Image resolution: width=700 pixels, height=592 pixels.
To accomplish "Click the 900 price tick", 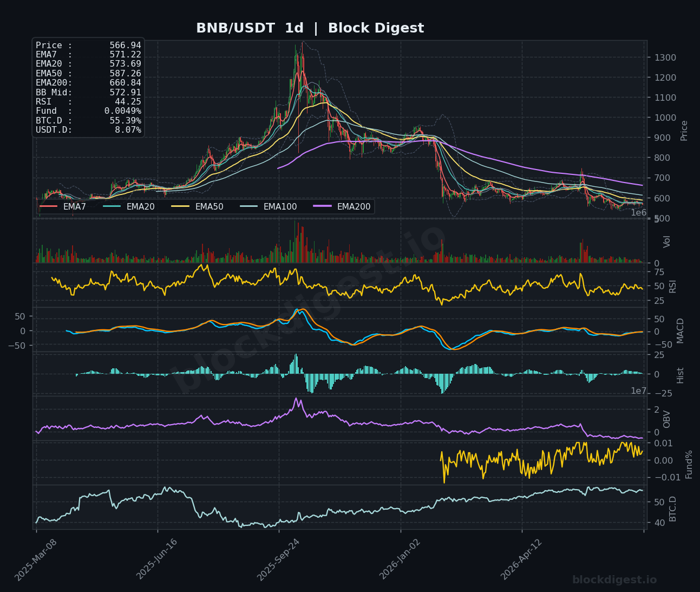I will click(x=663, y=138).
